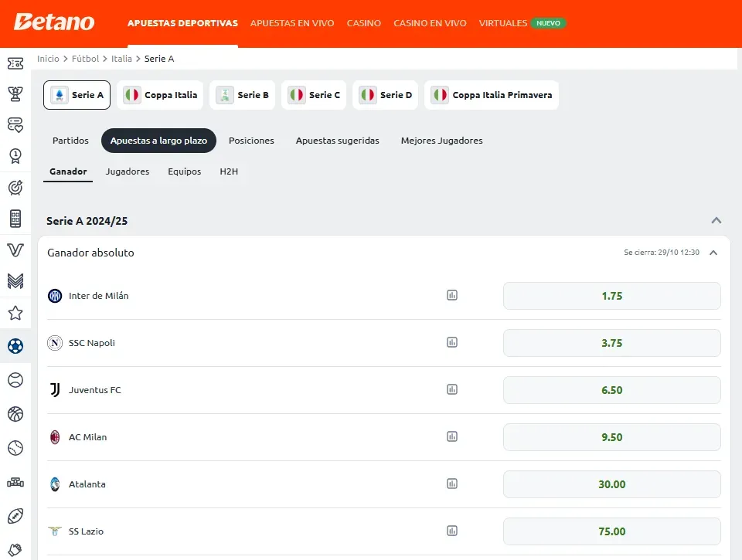This screenshot has height=560, width=742.
Task: Select the basketball sidebar icon
Action: [15, 414]
